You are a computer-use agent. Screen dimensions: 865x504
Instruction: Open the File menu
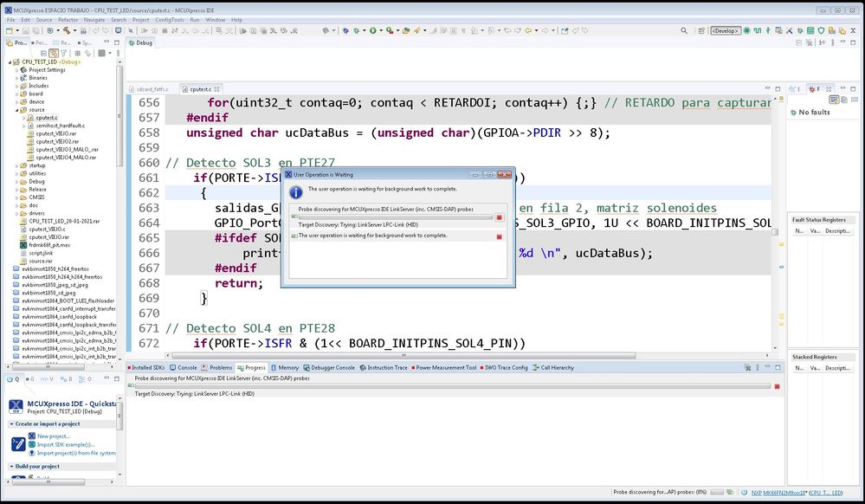[10, 19]
